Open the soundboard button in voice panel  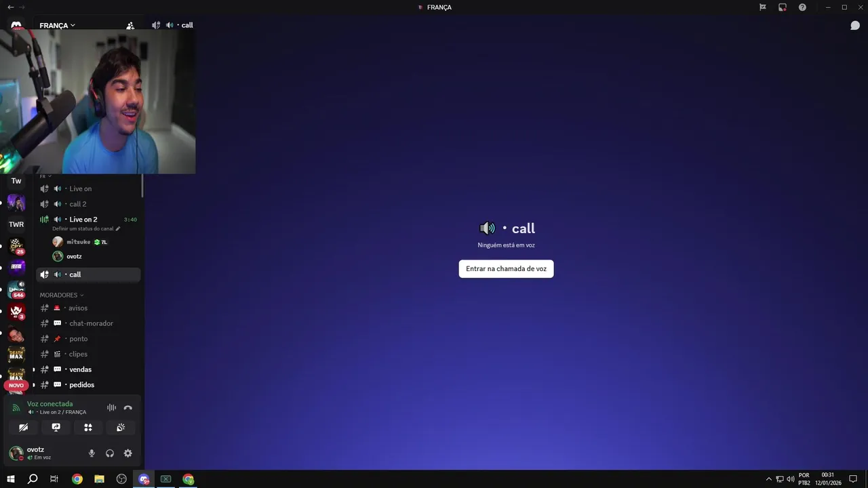pyautogui.click(x=121, y=428)
